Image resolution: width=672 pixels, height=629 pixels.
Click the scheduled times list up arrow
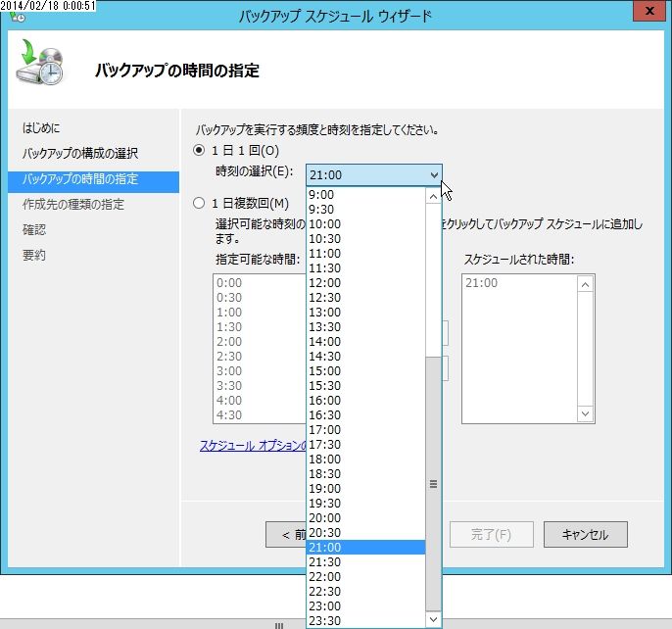point(585,284)
